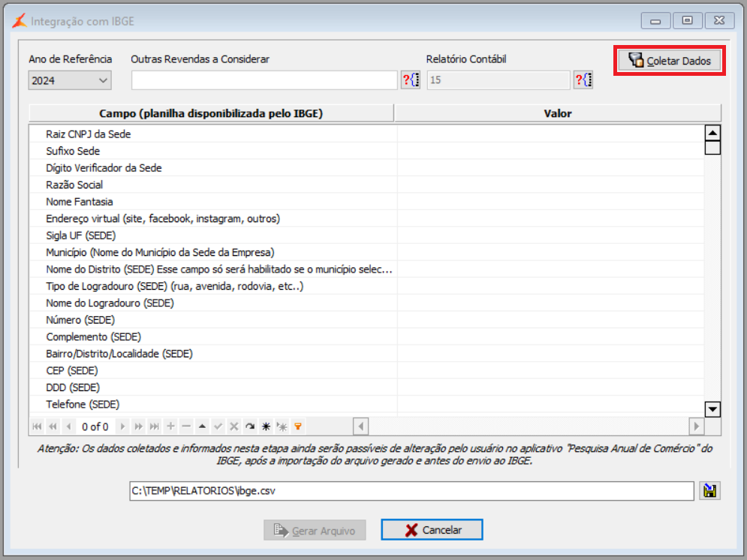Click the Relatório Contábil field showing 15
747x560 pixels.
[x=499, y=80]
